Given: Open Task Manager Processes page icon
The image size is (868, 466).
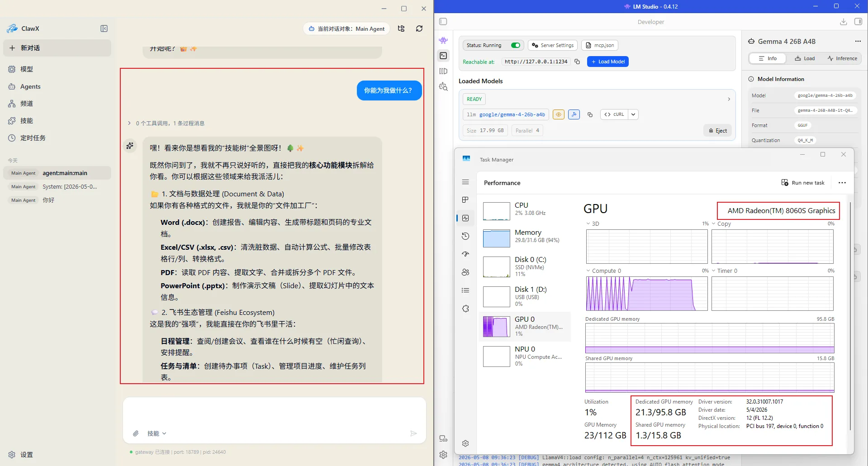Looking at the screenshot, I should pyautogui.click(x=465, y=200).
